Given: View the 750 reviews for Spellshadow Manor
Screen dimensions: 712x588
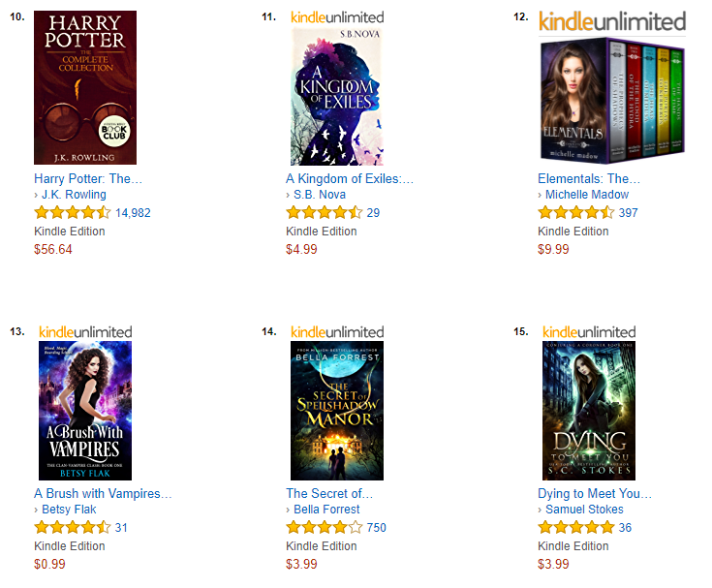Looking at the screenshot, I should [377, 528].
